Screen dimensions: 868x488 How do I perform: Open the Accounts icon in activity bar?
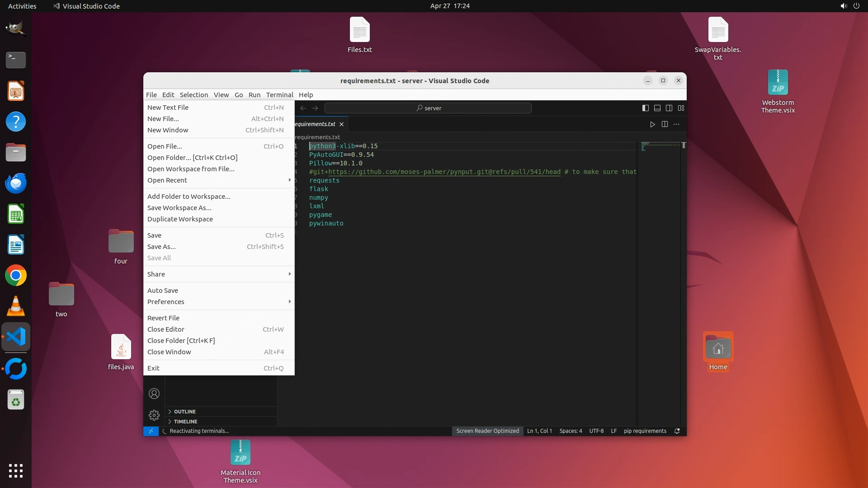[x=154, y=394]
